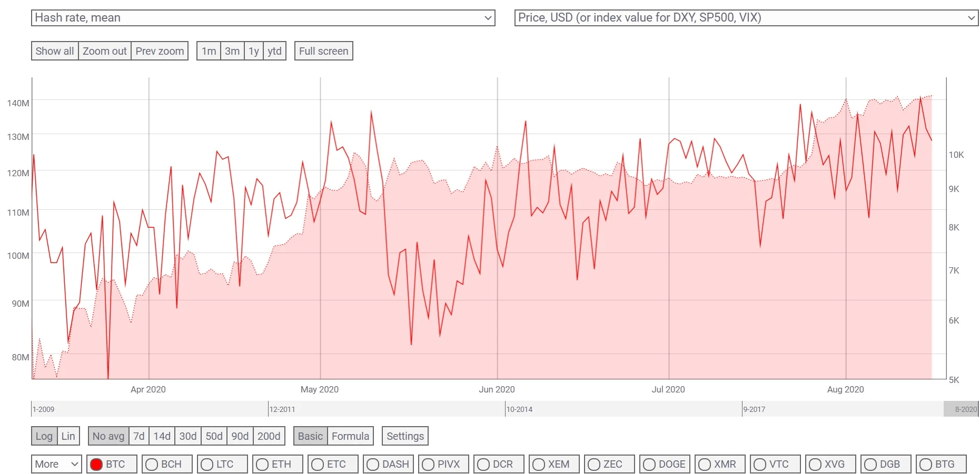The image size is (980, 474).
Task: Jump to 10-2014 on the timeline bar
Action: (519, 409)
